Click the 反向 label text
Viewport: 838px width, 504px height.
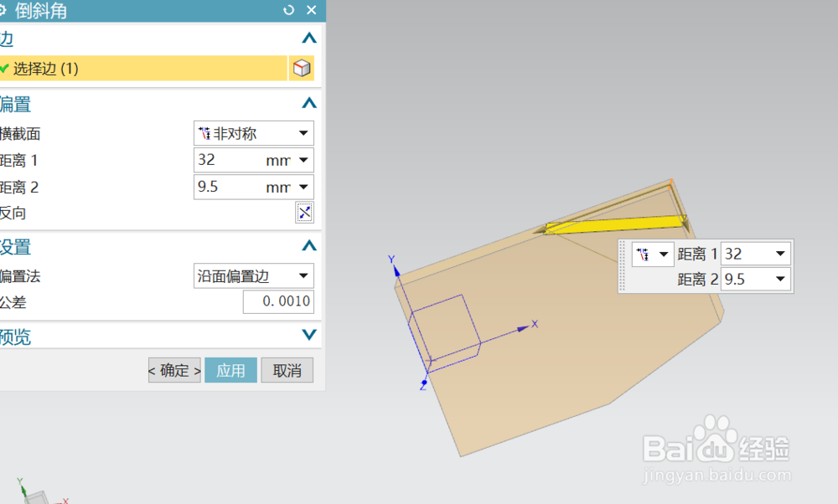(x=13, y=213)
